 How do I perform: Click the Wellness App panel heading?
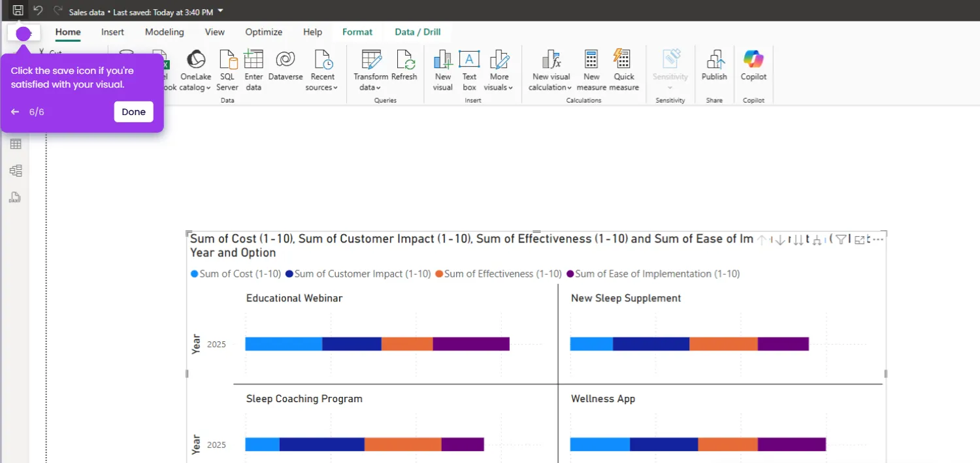tap(603, 399)
